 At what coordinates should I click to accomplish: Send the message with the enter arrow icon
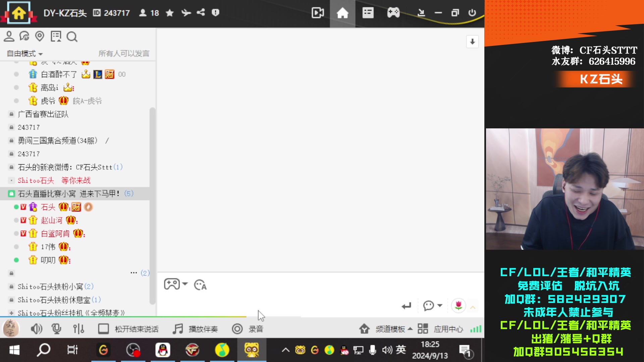coord(407,306)
